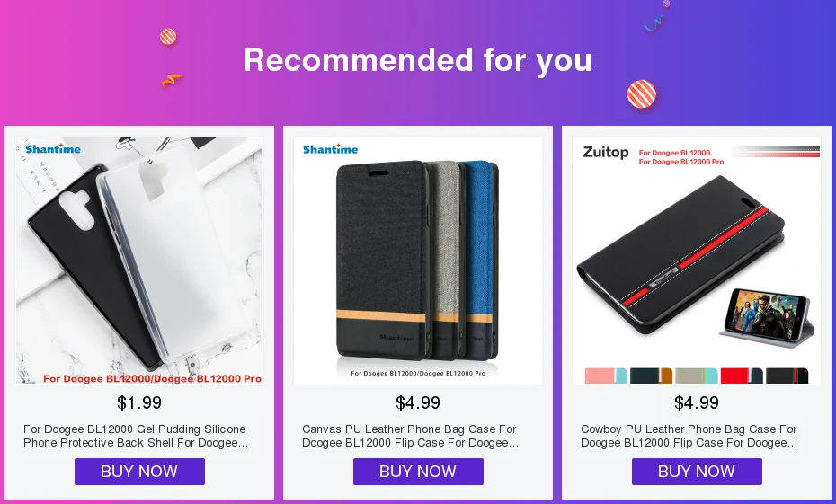The image size is (836, 504).
Task: Open the Cowboy PU Leather Phone Bag title
Action: coord(689,436)
